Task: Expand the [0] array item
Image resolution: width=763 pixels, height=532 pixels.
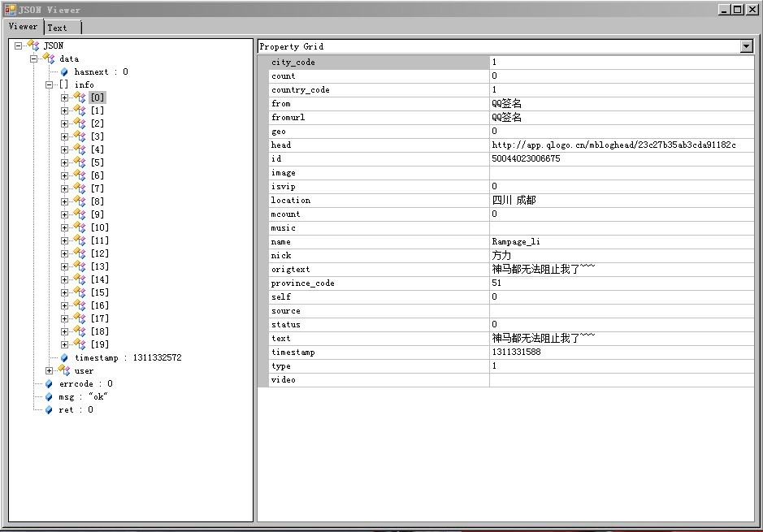Action: pos(65,97)
